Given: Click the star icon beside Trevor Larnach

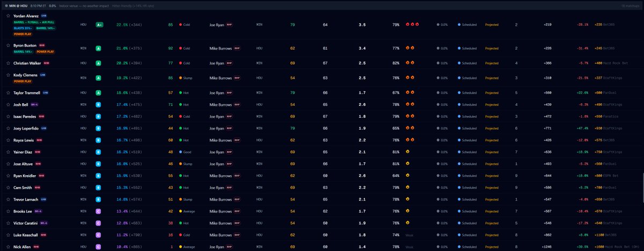Looking at the screenshot, I should (8, 199).
